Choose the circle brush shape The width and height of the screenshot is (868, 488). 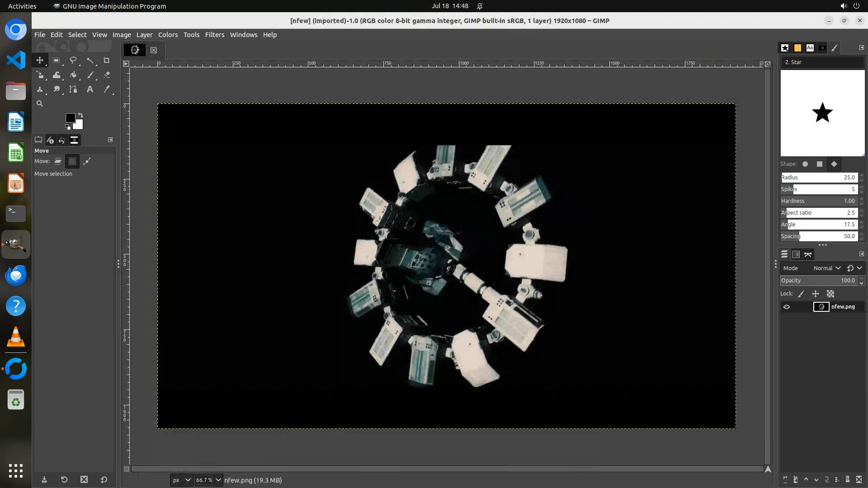805,164
